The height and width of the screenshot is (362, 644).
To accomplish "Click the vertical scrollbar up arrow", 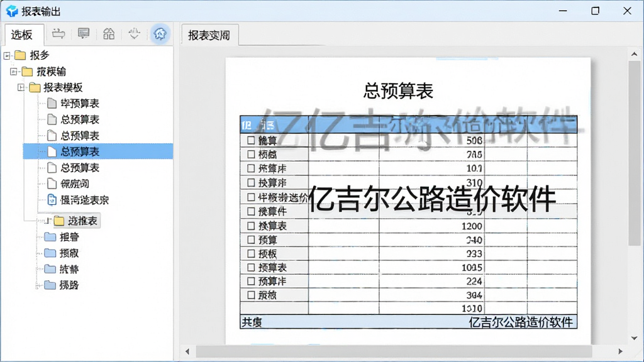I will point(634,54).
